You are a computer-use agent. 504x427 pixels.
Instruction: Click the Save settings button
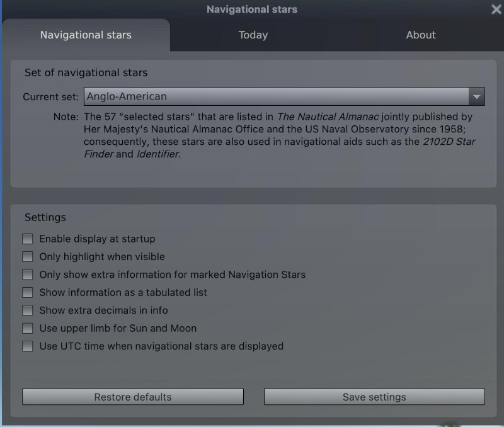point(374,397)
